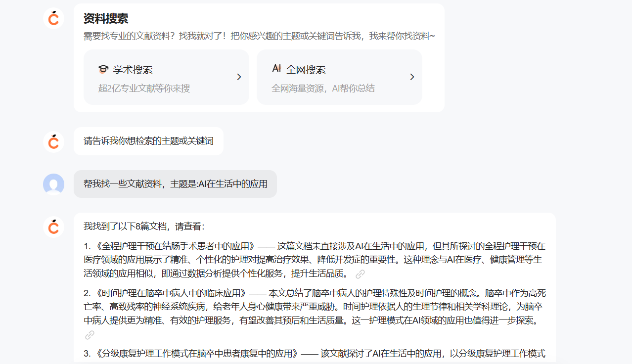Open the 全网搜索 card

[x=339, y=77]
